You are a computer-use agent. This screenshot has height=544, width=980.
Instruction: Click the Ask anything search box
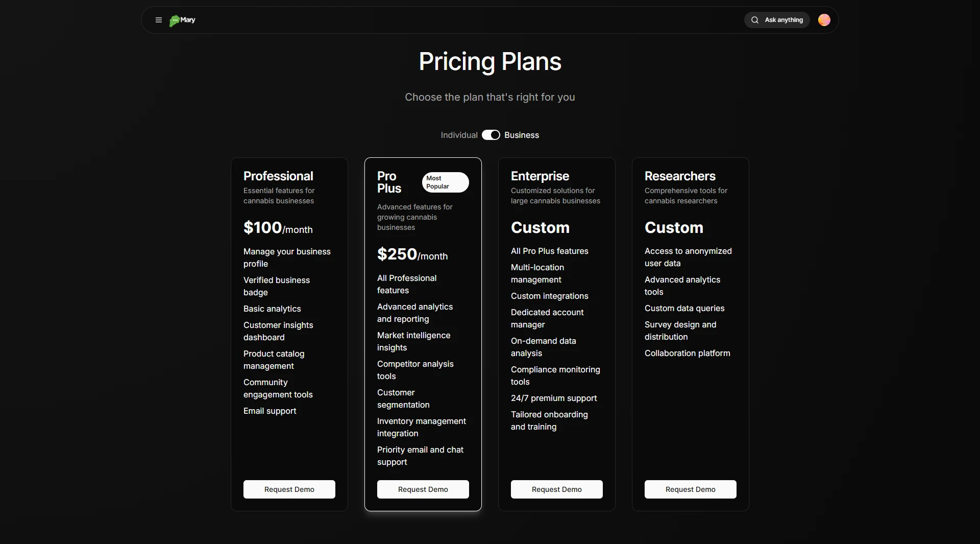click(x=783, y=20)
